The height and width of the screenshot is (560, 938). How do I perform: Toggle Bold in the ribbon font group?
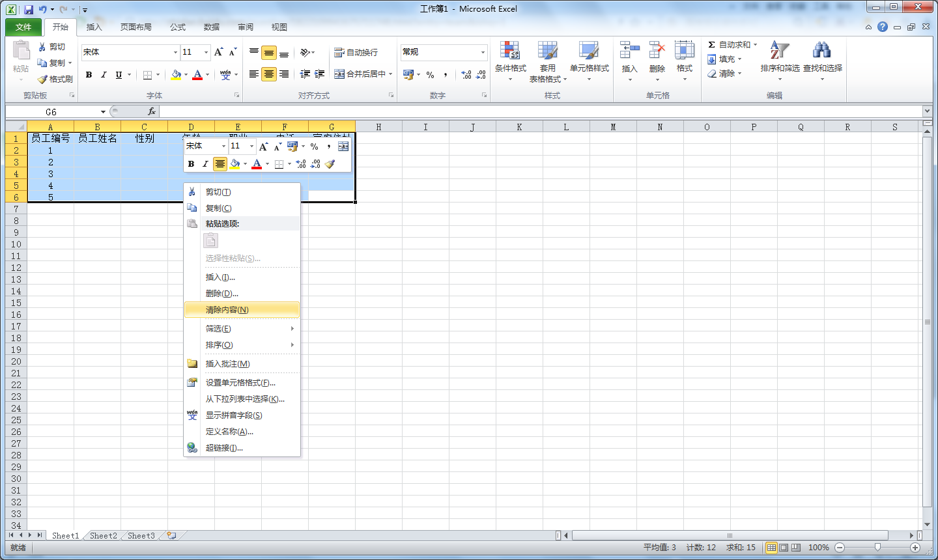[x=89, y=75]
